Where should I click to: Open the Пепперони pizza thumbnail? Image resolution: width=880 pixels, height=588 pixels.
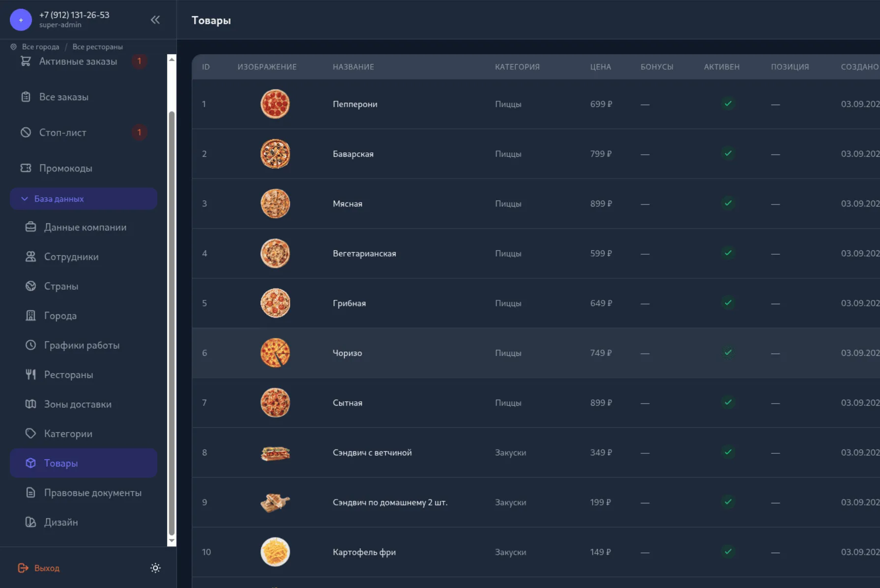(x=275, y=104)
